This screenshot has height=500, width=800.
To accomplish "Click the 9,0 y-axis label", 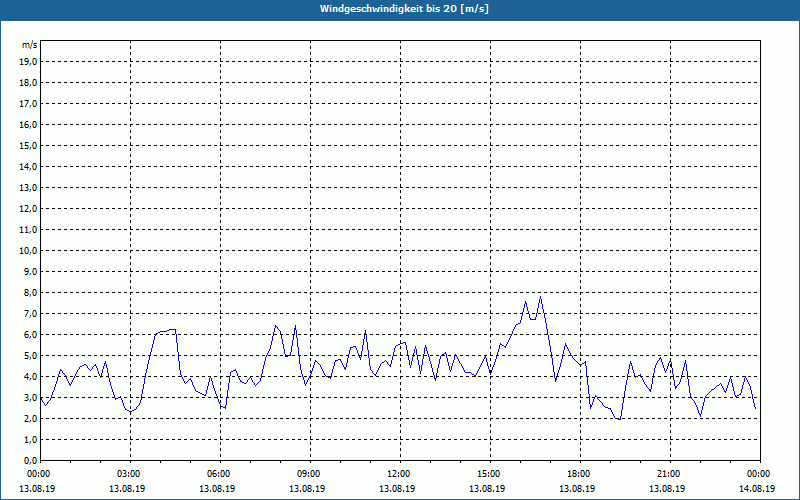I will [x=30, y=271].
